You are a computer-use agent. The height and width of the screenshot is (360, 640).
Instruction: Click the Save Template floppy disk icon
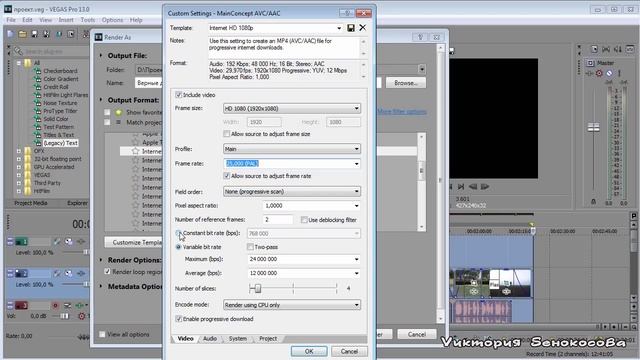(x=351, y=28)
